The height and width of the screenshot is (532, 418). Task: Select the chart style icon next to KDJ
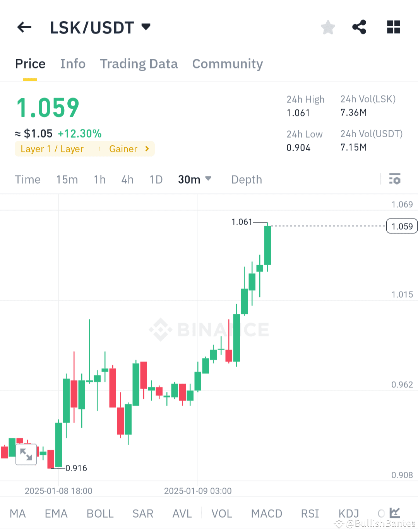tap(394, 513)
